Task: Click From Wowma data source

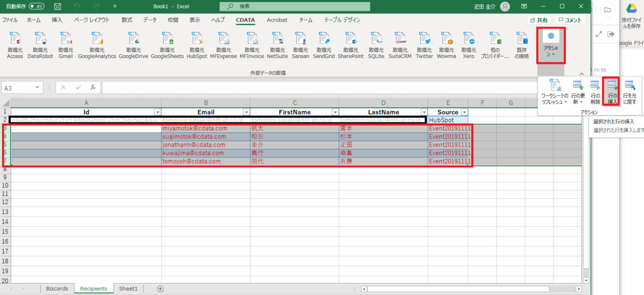Action: pos(446,45)
